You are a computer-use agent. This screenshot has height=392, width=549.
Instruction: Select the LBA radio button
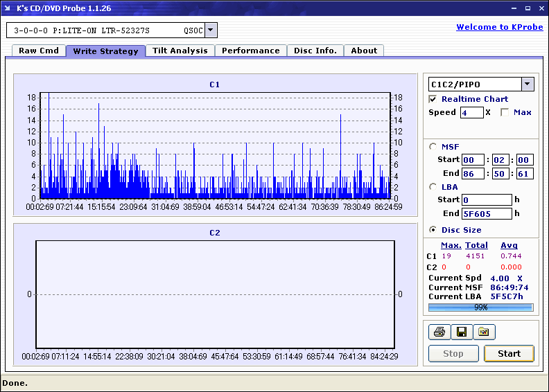[x=433, y=186]
